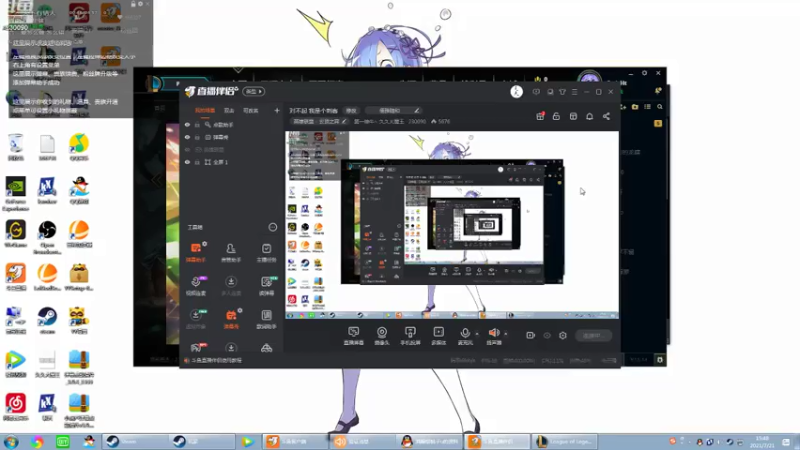Open streaming settings gear icon
Screen dimensions: 800x450
563,335
